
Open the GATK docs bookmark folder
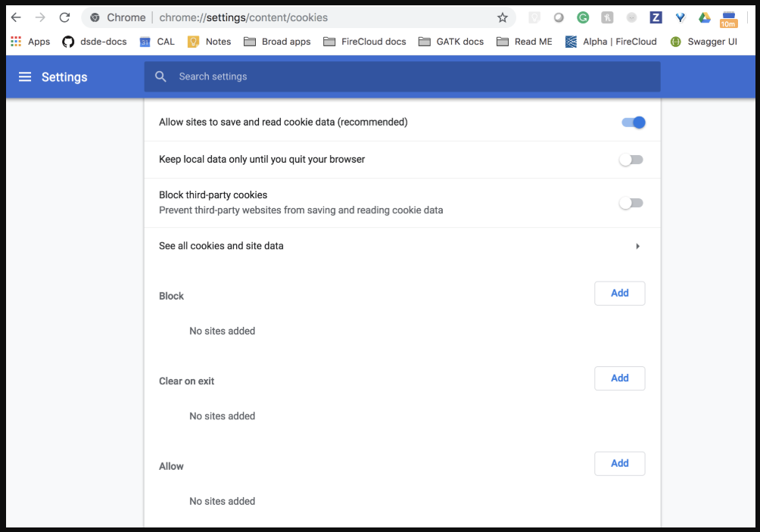(x=450, y=42)
